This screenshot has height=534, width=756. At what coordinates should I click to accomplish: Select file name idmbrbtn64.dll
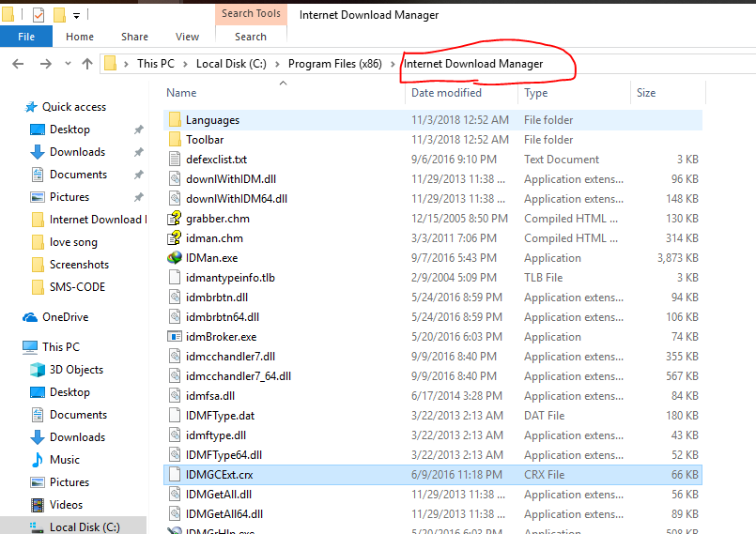(223, 317)
